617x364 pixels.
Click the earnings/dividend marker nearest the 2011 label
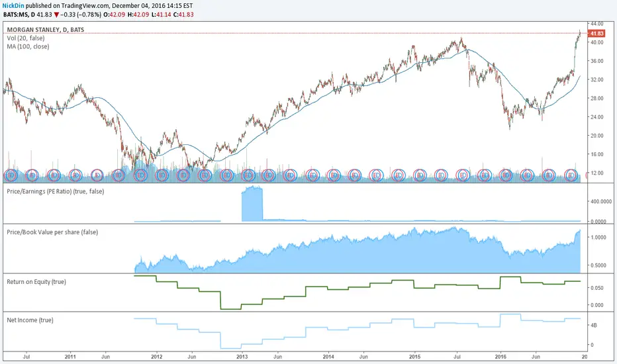tap(75, 175)
